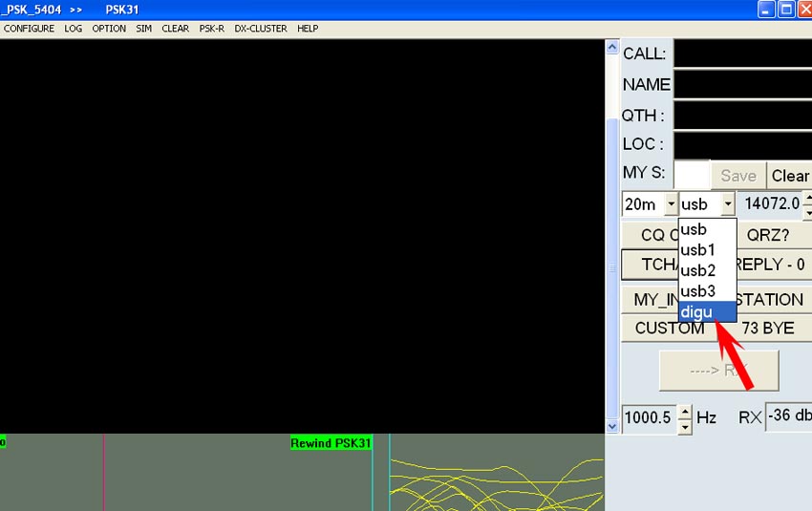Screen dimensions: 812x511
Task: Click the QTH input field
Action: click(x=742, y=115)
